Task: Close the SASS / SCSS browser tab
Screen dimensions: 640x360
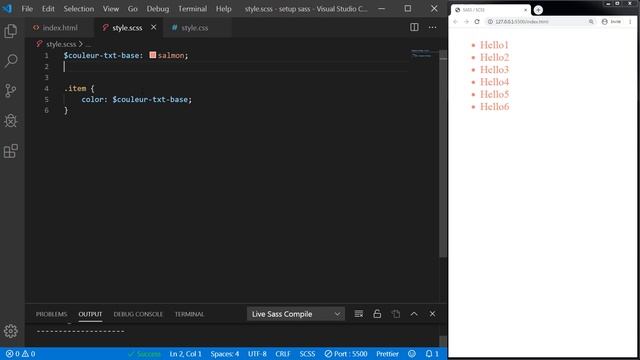Action: tap(525, 10)
